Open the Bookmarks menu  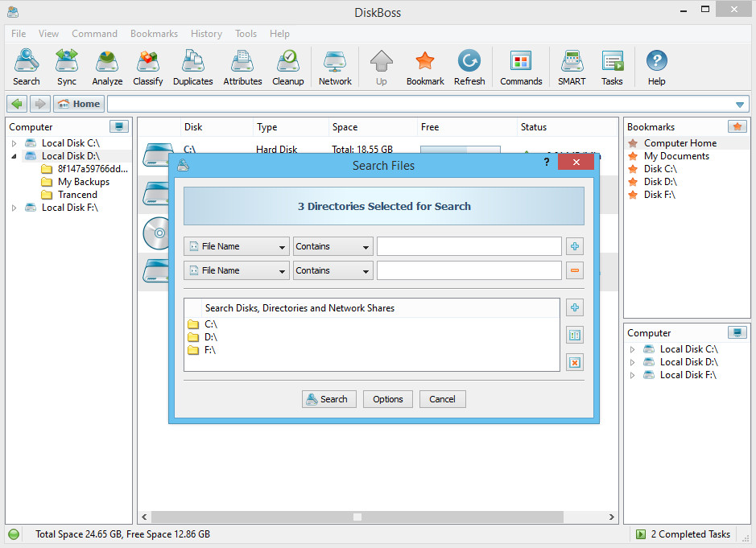coord(154,34)
